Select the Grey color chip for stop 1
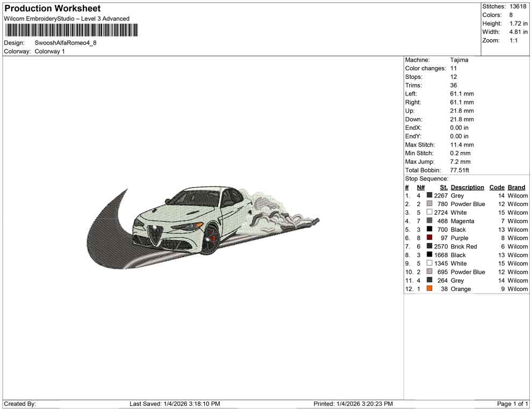532x409 pixels. (x=430, y=195)
